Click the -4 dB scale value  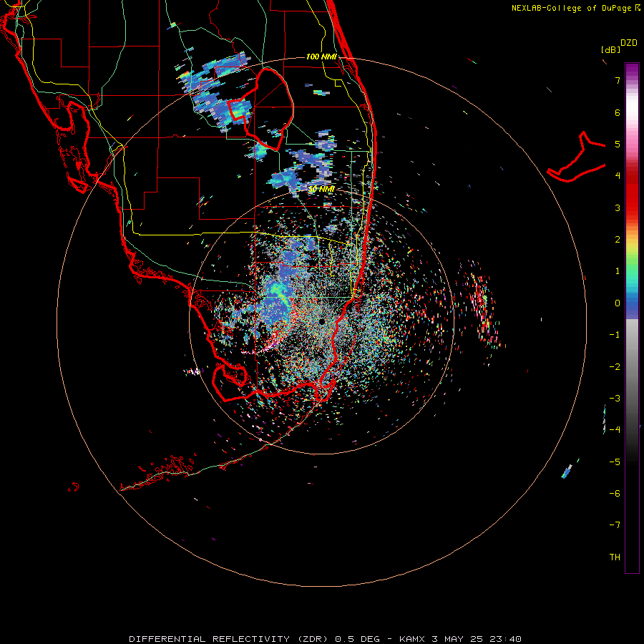coord(615,430)
